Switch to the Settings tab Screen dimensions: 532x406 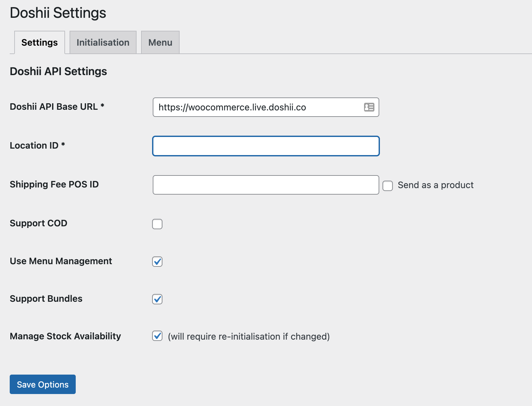pos(39,42)
